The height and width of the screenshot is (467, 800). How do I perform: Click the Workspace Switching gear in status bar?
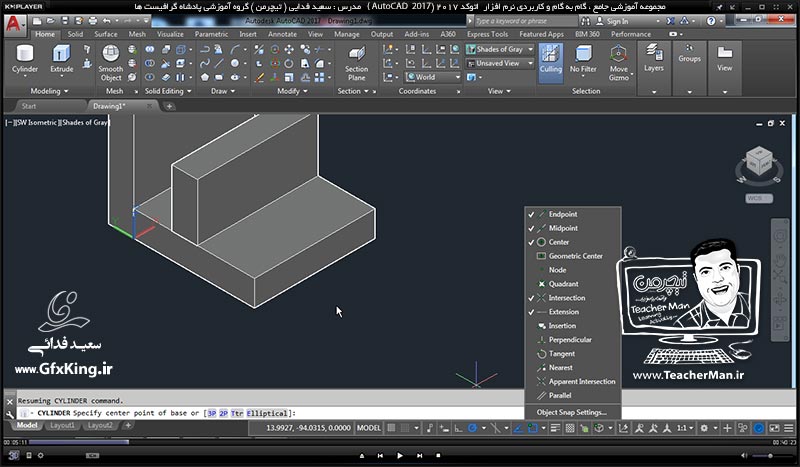(704, 428)
